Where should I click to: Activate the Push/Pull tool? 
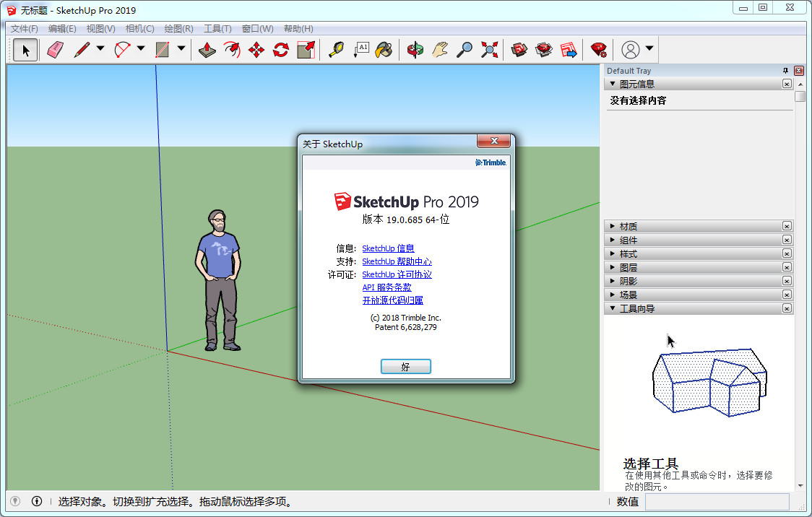coord(207,50)
